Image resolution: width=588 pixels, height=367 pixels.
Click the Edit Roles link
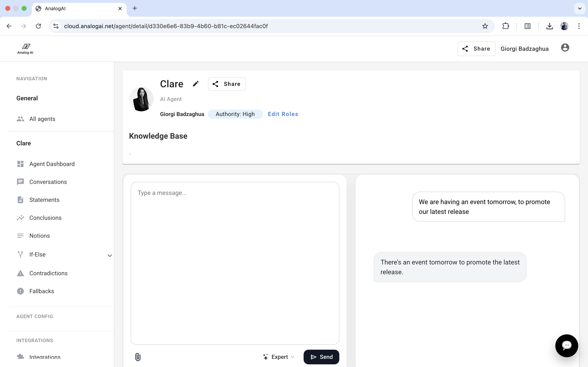point(283,114)
